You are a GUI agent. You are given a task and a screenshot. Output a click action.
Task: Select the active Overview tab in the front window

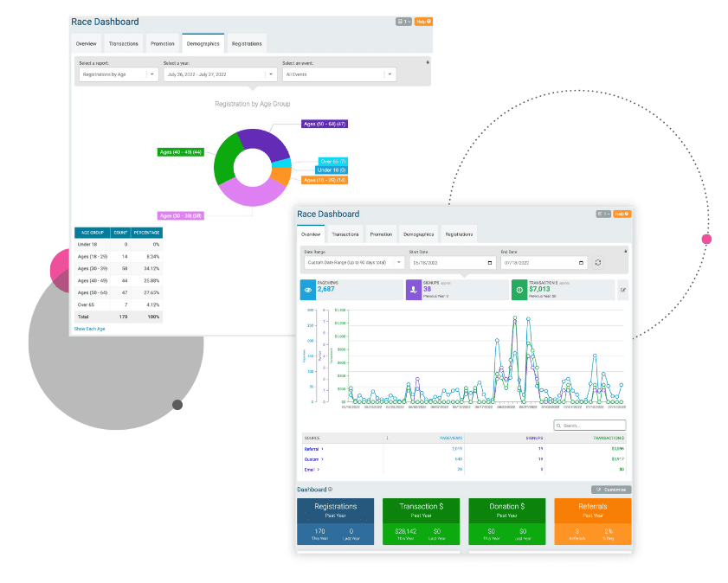[x=311, y=234]
